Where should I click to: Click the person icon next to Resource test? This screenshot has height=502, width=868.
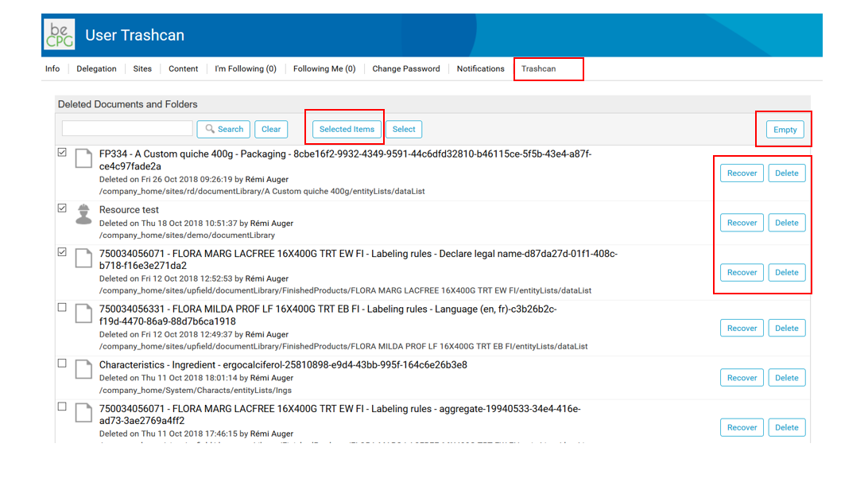click(83, 214)
